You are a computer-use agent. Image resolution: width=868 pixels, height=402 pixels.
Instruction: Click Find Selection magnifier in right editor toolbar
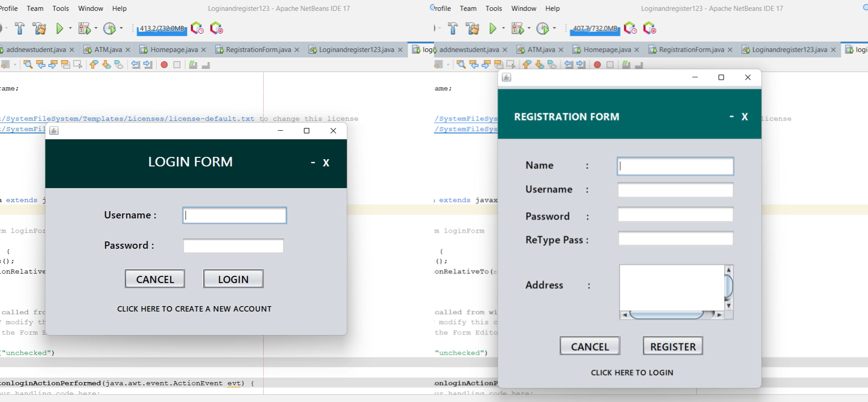click(x=461, y=65)
